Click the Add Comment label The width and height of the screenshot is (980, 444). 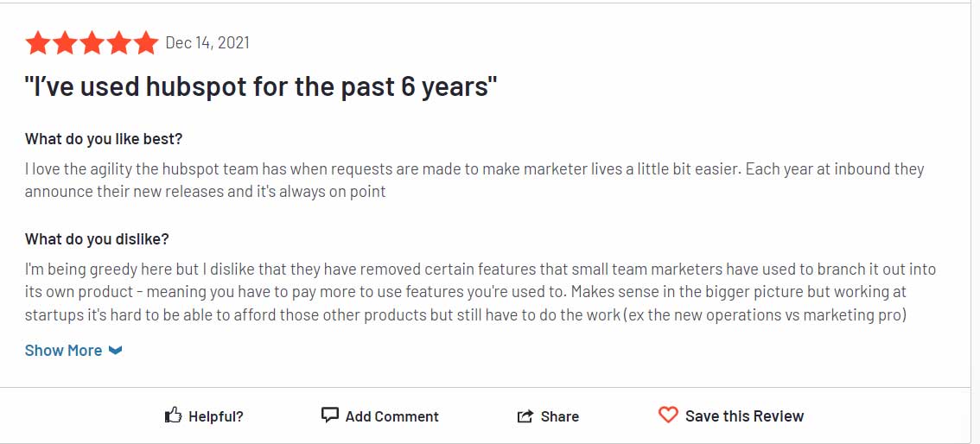click(391, 416)
